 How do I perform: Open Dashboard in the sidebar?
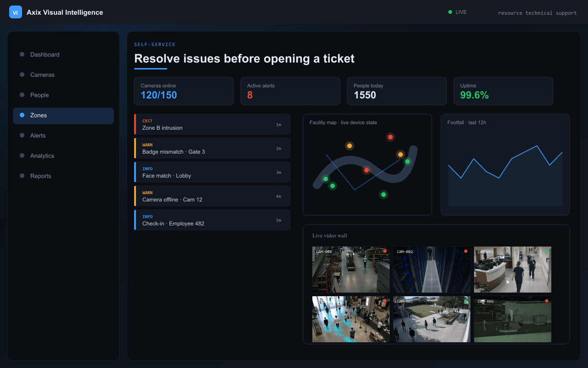[x=63, y=54]
